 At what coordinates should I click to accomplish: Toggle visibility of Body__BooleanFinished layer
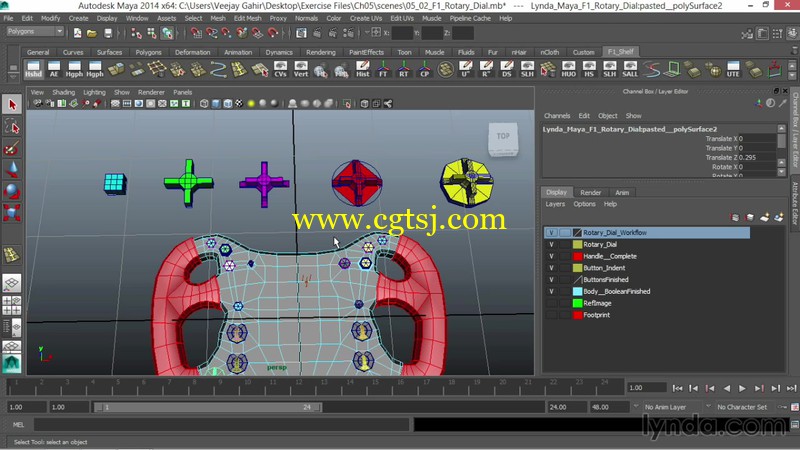[x=551, y=291]
